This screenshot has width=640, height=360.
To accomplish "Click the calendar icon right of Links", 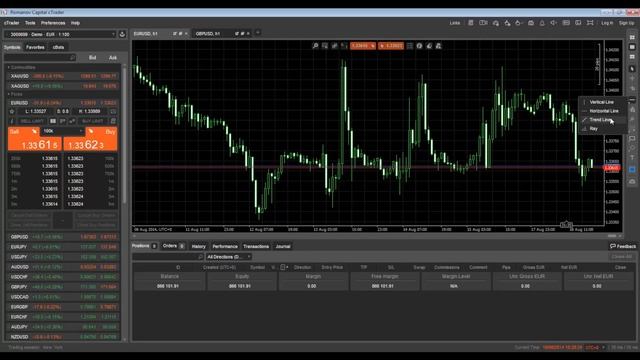I will coord(471,23).
